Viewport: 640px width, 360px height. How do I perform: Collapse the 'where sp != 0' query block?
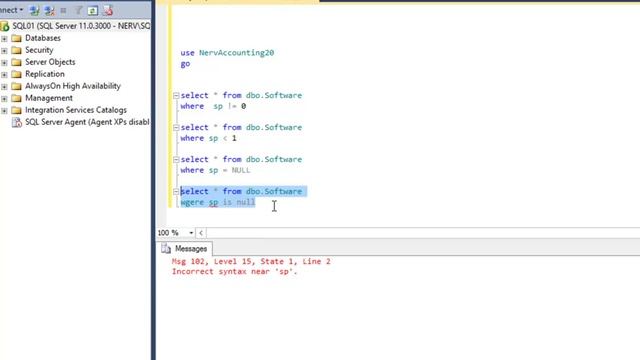coord(176,96)
